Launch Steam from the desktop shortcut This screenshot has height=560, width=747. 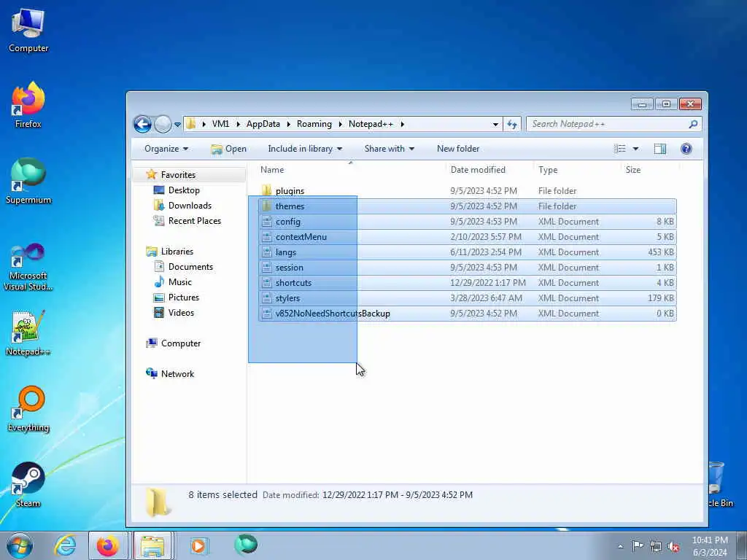pos(28,485)
